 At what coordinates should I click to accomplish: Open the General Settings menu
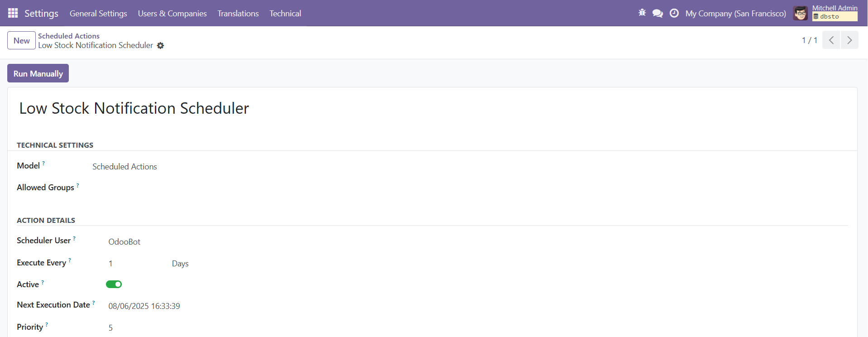(98, 14)
